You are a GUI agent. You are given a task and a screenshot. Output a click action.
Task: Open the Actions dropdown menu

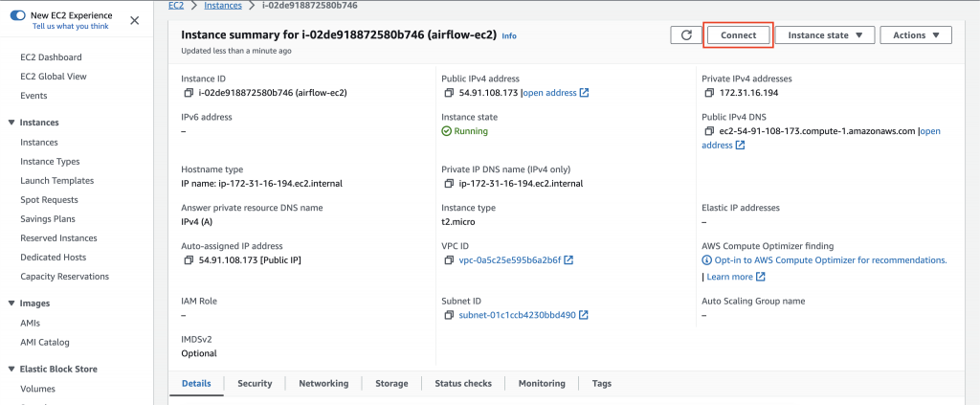pyautogui.click(x=916, y=35)
